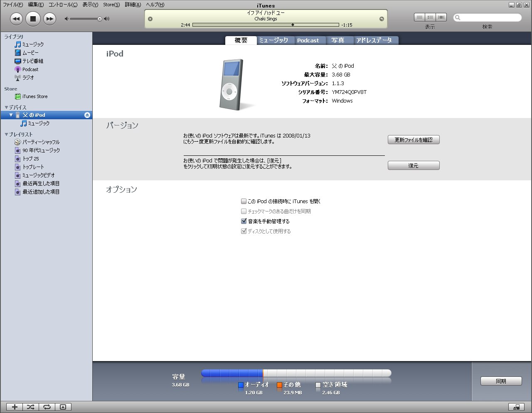Switch to album grouped view
Screen dimensions: 532x413
(430, 17)
